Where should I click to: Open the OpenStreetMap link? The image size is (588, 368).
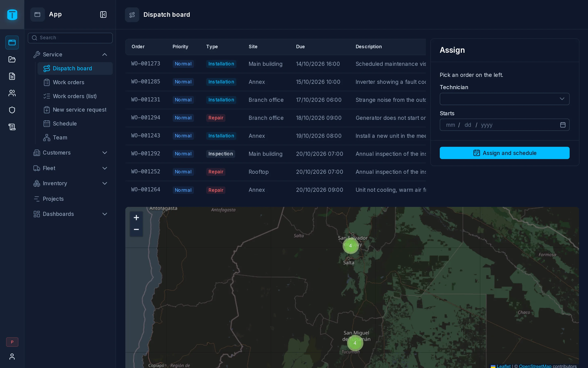[x=535, y=366]
